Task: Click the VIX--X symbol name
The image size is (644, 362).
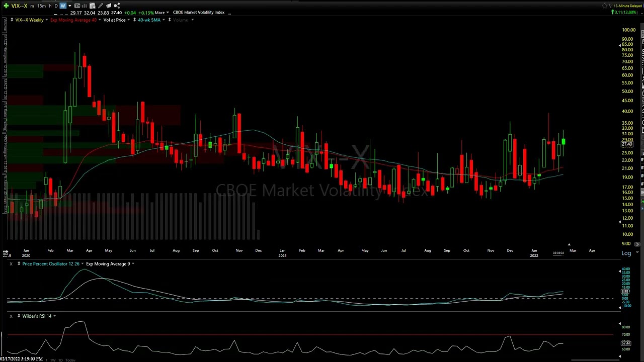Action: pos(19,6)
